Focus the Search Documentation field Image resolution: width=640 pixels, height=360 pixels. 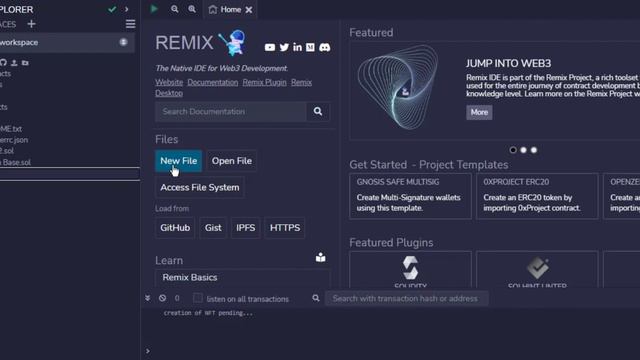coord(231,111)
